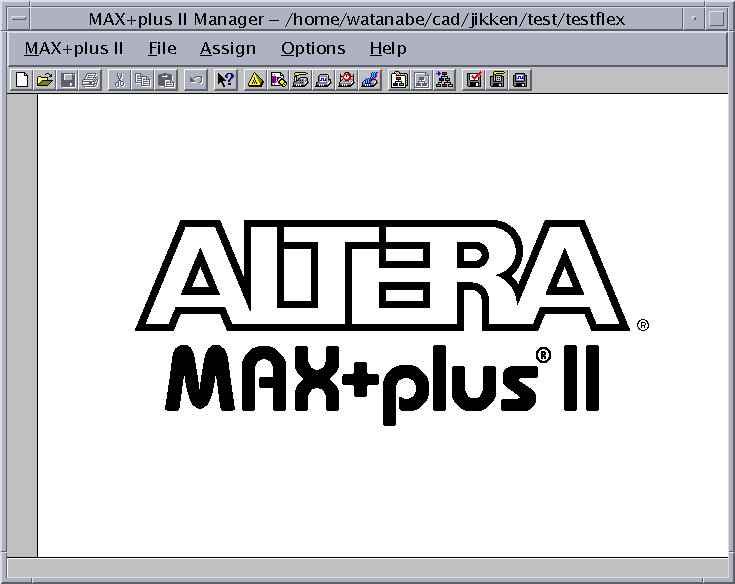735x584 pixels.
Task: Open window menu button in title bar
Action: click(x=19, y=19)
